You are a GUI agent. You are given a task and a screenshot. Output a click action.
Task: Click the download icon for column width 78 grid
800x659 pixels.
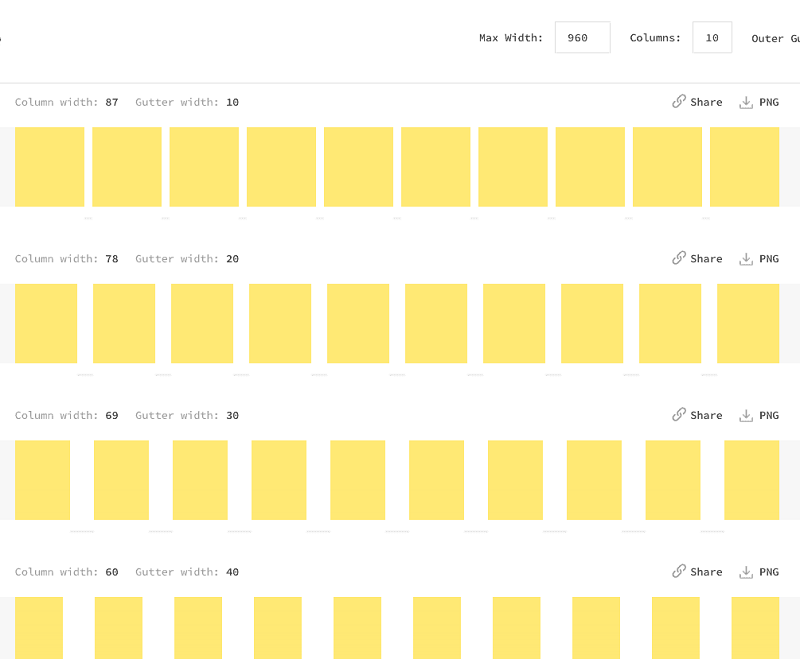tap(746, 259)
